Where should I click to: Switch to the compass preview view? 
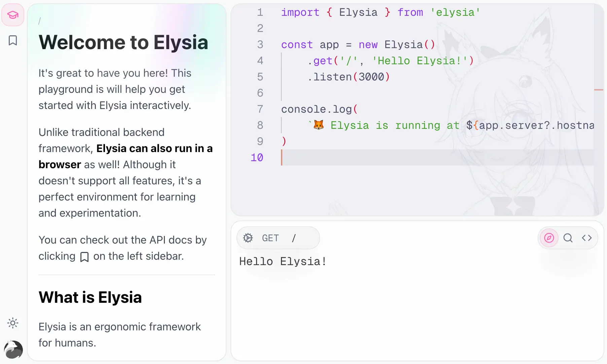[x=549, y=238]
